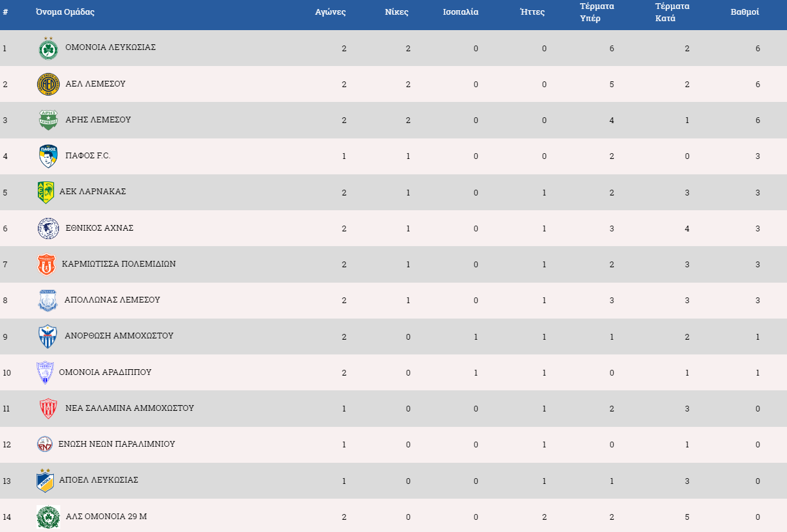Click the Τέρματα Υπέρ column header
The height and width of the screenshot is (532, 787).
coord(597,12)
